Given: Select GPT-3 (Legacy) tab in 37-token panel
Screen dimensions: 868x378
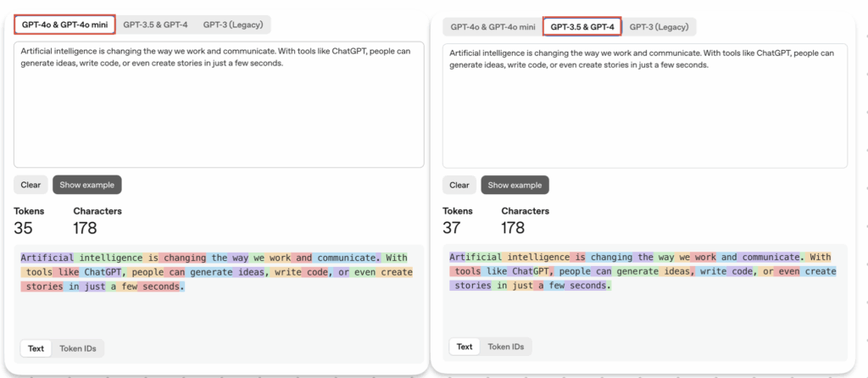Looking at the screenshot, I should tap(659, 27).
